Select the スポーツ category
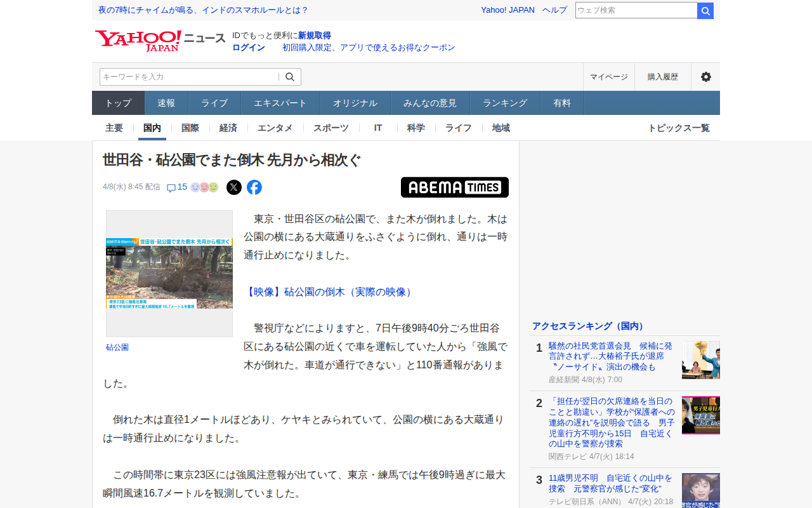 pyautogui.click(x=331, y=128)
